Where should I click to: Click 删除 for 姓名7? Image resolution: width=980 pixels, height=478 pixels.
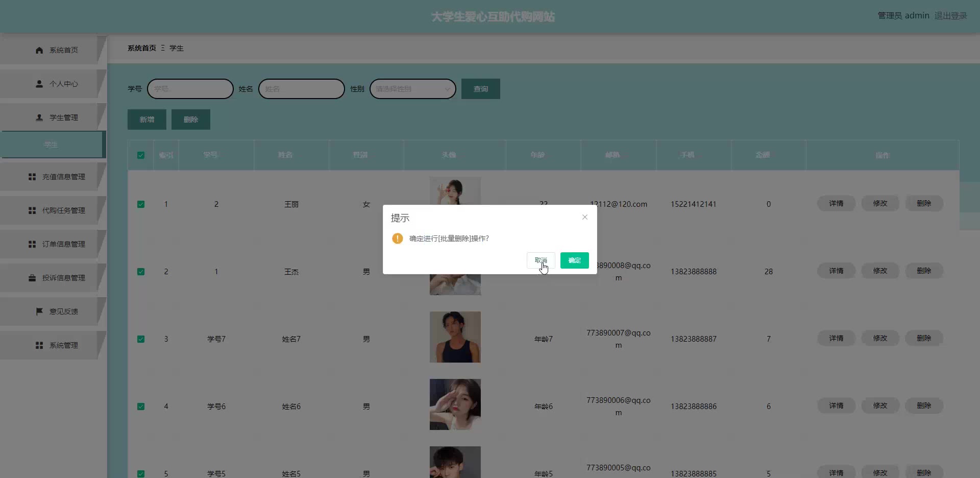point(924,338)
